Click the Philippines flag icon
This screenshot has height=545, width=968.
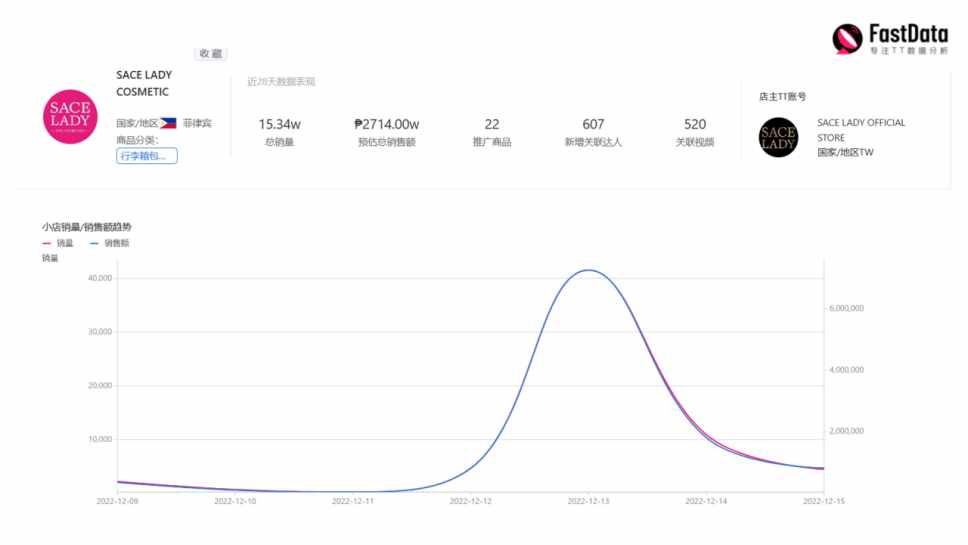point(168,123)
